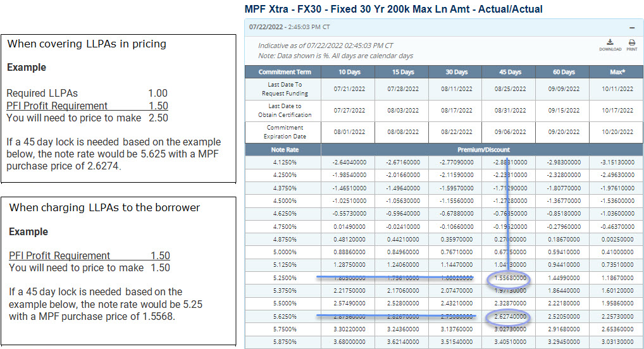Select the 5.2500% note rate row
The width and height of the screenshot is (644, 349).
coord(444,278)
